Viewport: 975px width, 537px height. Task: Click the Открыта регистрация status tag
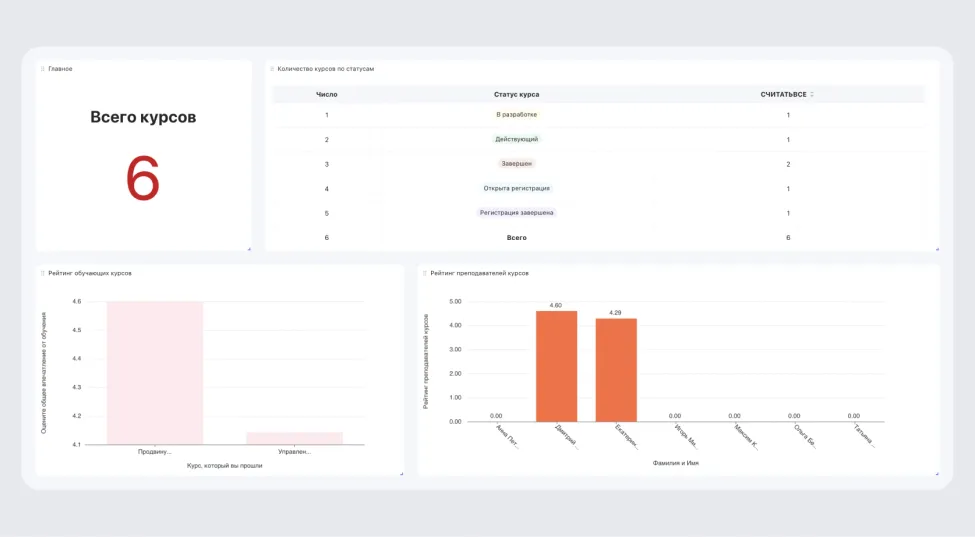point(516,188)
